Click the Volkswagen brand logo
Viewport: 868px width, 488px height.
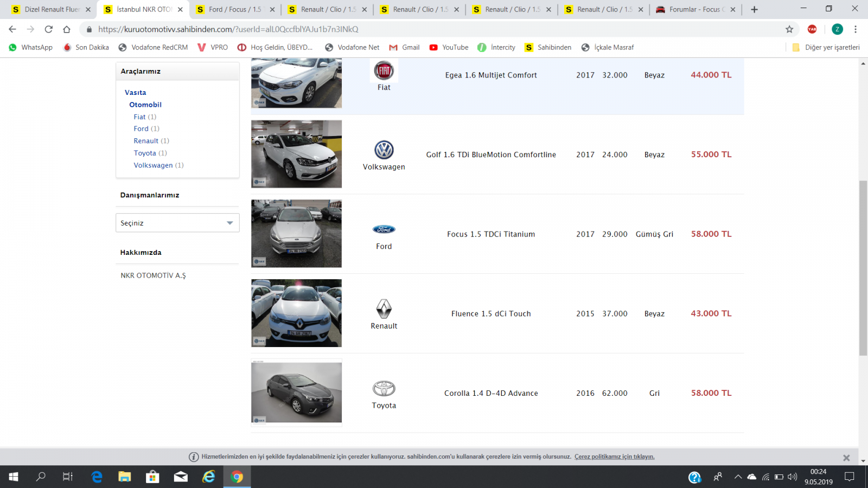(384, 150)
